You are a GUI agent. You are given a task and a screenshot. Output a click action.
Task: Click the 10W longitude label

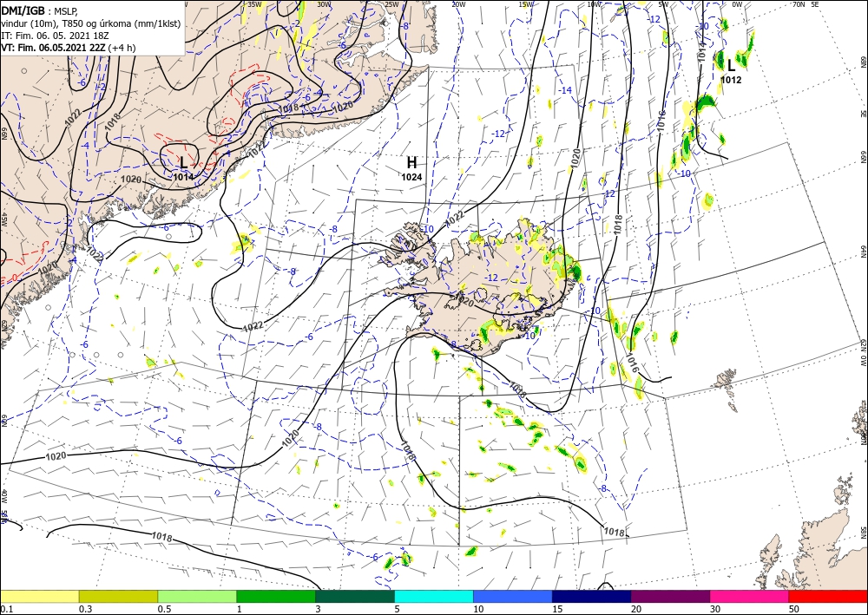594,4
